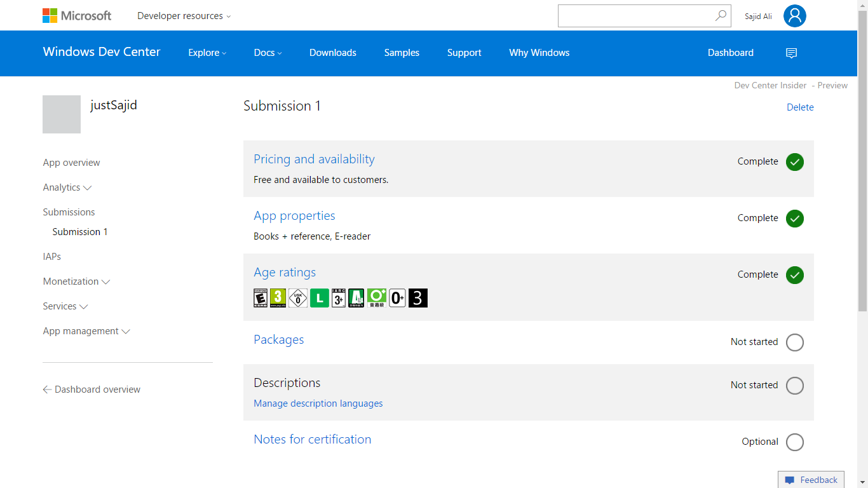Open the Packages link
The height and width of the screenshot is (488, 868).
coord(278,340)
